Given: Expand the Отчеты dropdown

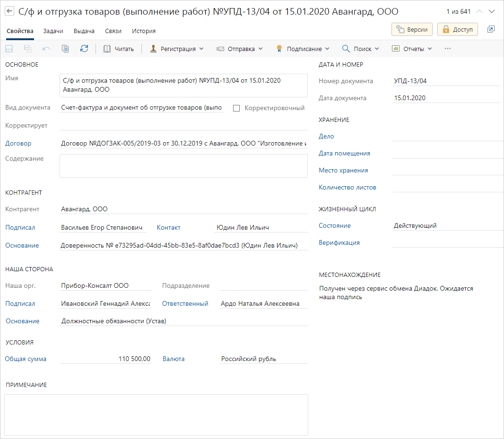Looking at the screenshot, I should [412, 49].
